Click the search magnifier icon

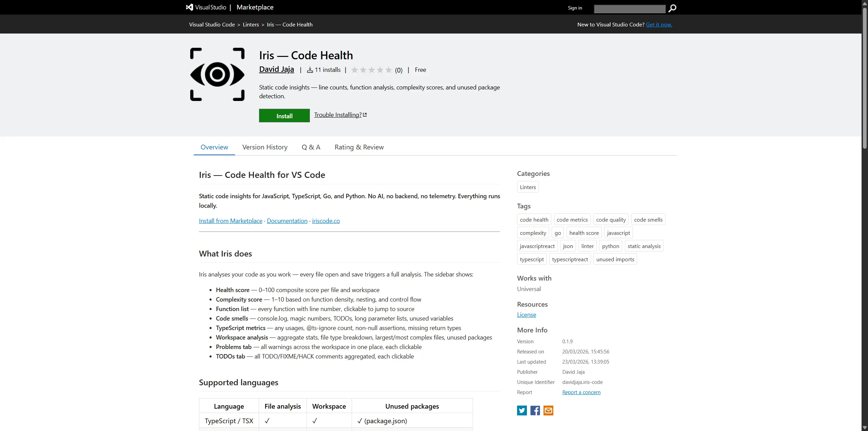tap(672, 8)
